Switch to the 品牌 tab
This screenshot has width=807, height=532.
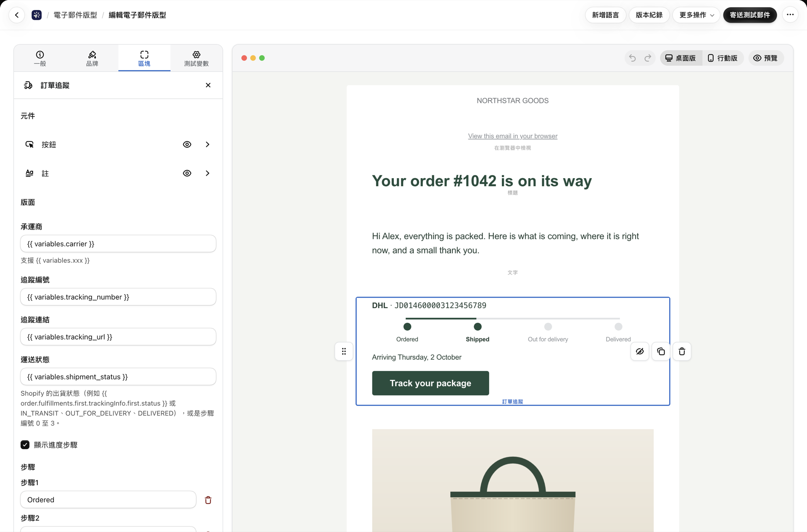(92, 58)
